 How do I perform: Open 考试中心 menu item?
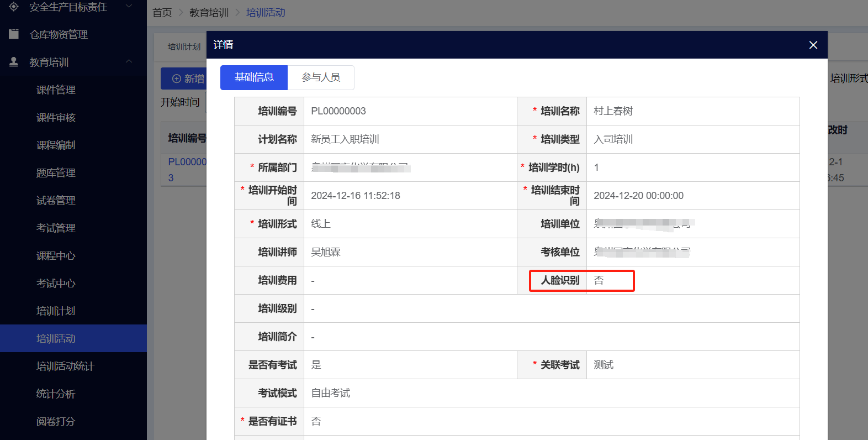pyautogui.click(x=56, y=283)
